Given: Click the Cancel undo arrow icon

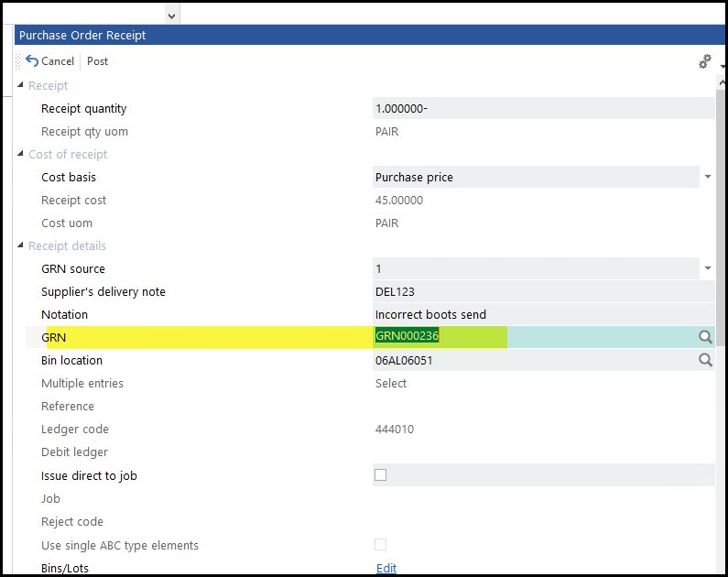Looking at the screenshot, I should click(x=32, y=61).
